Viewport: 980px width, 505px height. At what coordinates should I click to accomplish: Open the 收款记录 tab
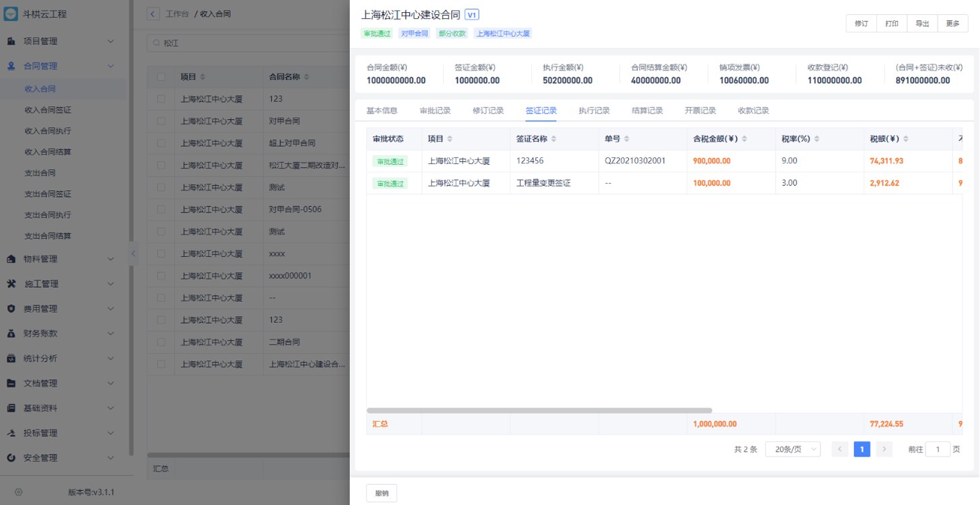(x=753, y=110)
